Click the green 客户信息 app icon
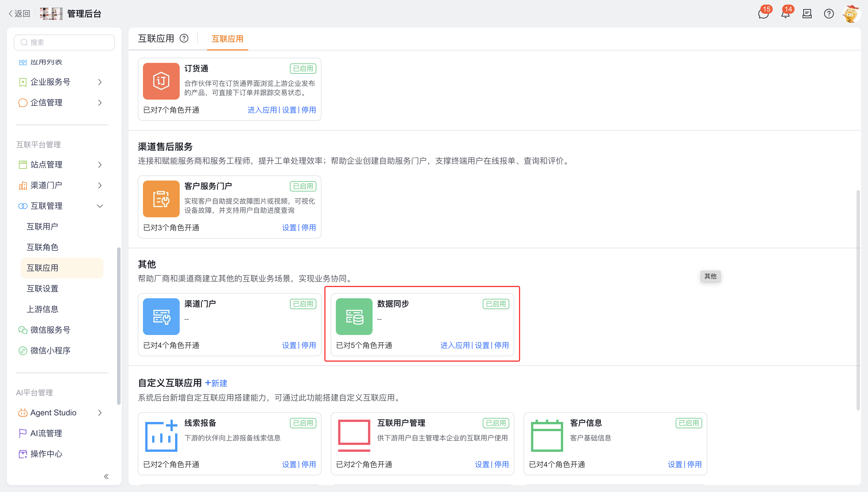Viewport: 868px width, 492px height. point(547,435)
